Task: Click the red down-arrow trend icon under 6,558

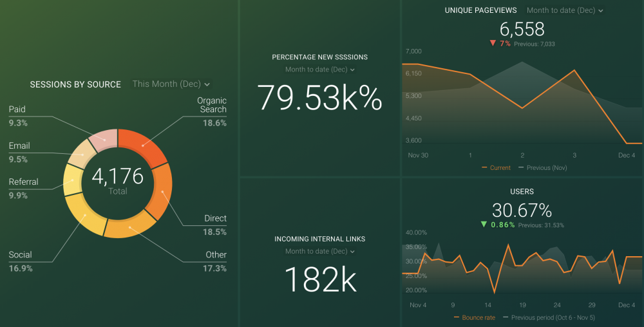Action: click(x=493, y=44)
